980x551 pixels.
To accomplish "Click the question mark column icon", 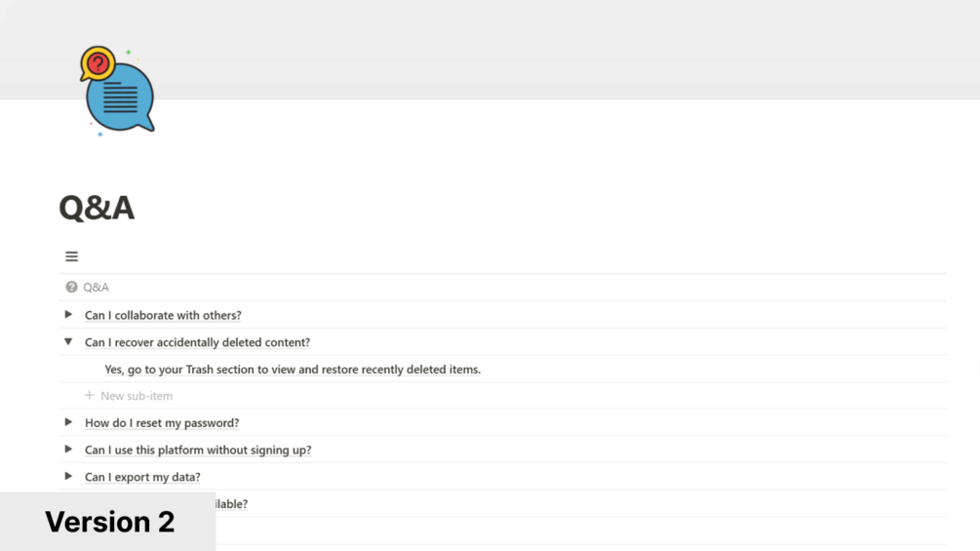I will pos(71,288).
